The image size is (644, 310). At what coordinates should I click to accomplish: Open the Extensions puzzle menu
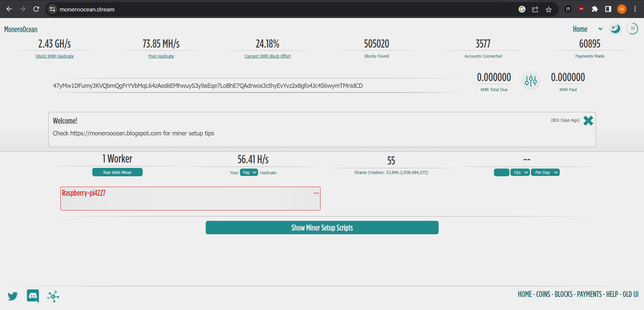[595, 9]
